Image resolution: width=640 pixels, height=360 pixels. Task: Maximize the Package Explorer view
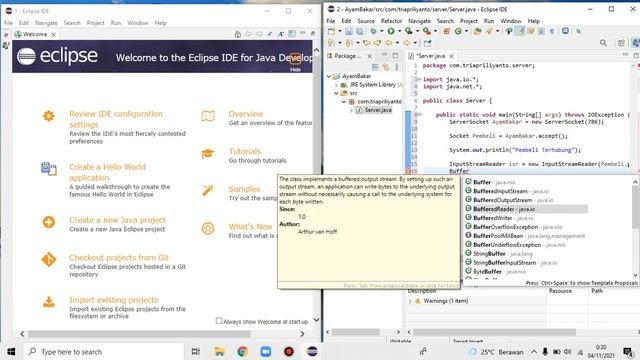(395, 55)
